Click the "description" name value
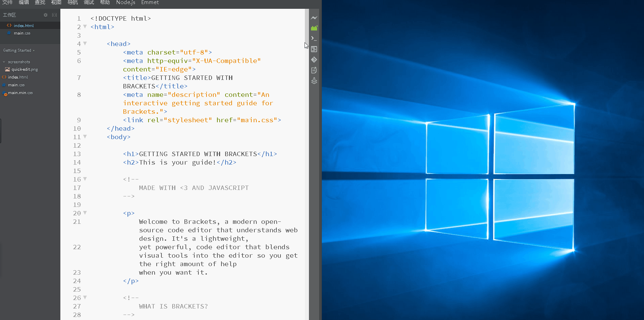Viewport: 644px width, 320px height. point(194,94)
